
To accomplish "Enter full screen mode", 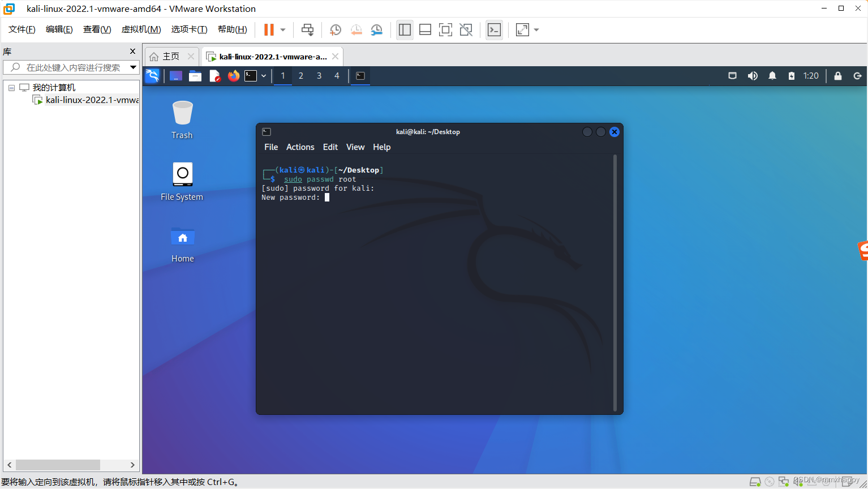I will point(445,30).
